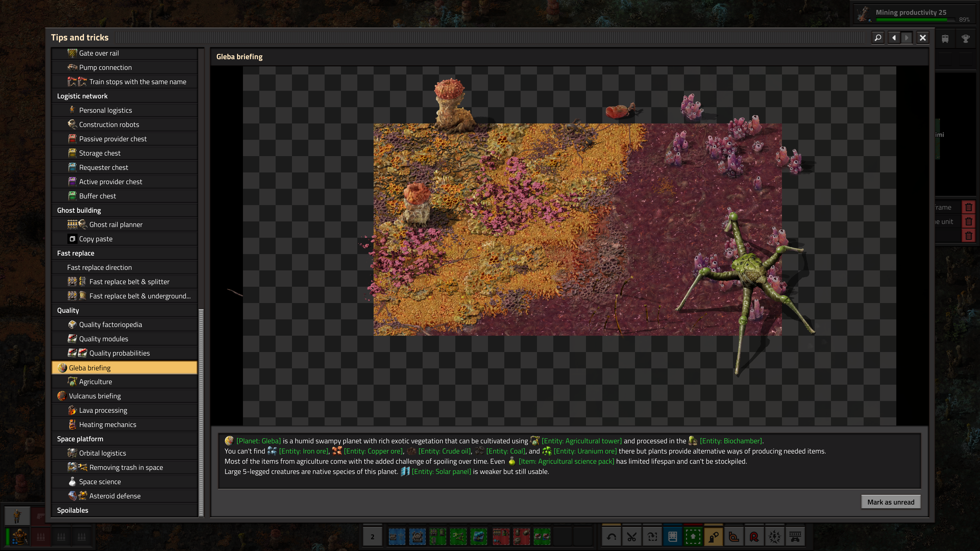Open the Vulcanus briefing tip
This screenshot has height=551, width=980.
click(124, 396)
